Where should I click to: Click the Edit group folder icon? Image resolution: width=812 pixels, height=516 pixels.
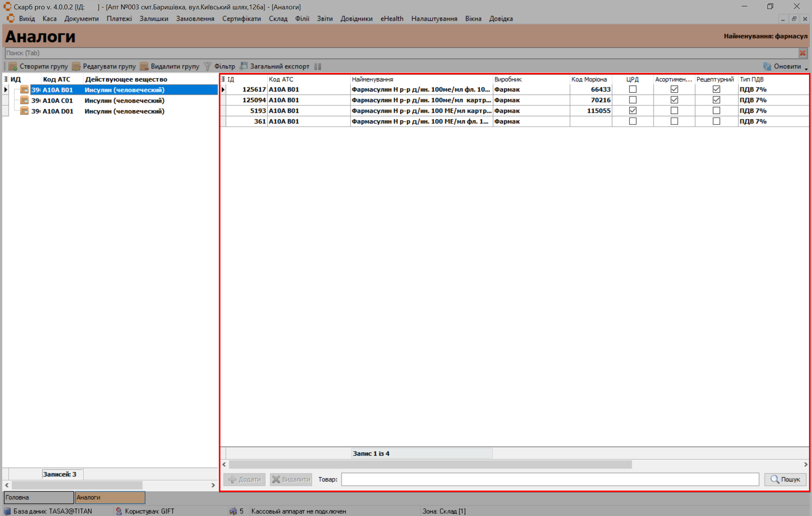click(76, 67)
